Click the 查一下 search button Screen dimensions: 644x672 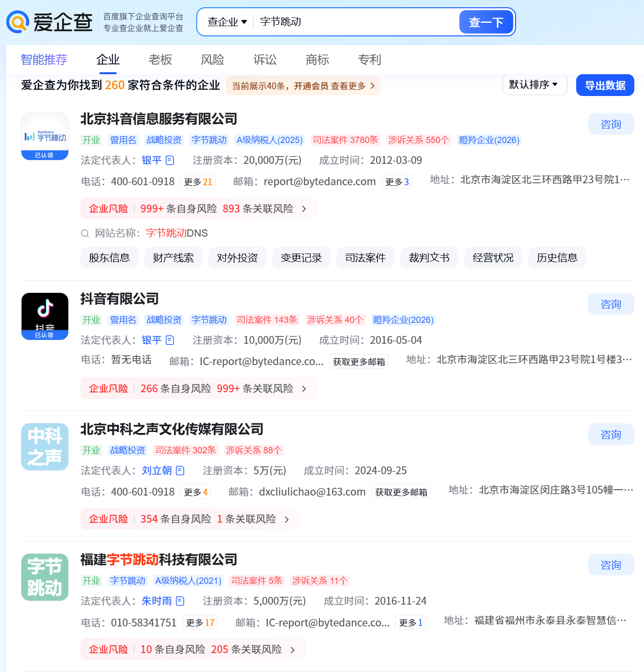tap(486, 22)
